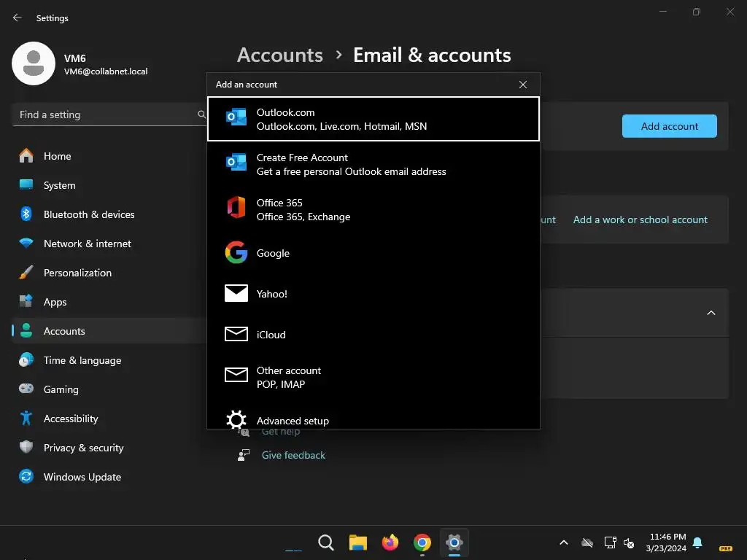Viewport: 747px width, 560px height.
Task: Select Accounts in the sidebar
Action: coord(109,331)
